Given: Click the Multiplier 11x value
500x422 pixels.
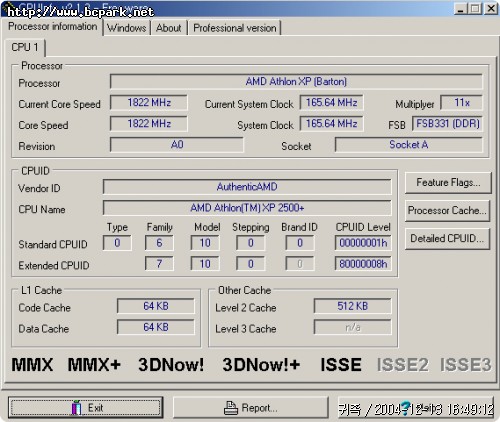Looking at the screenshot, I should click(462, 103).
